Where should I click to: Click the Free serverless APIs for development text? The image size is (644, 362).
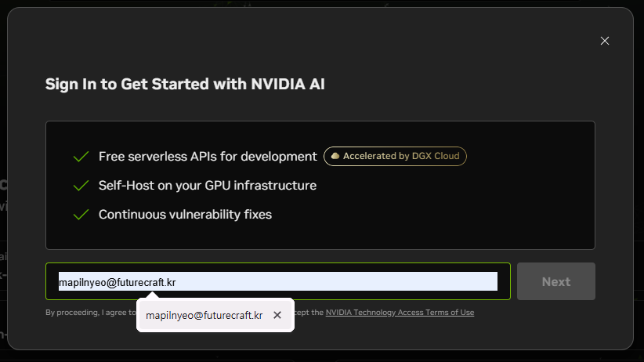208,157
